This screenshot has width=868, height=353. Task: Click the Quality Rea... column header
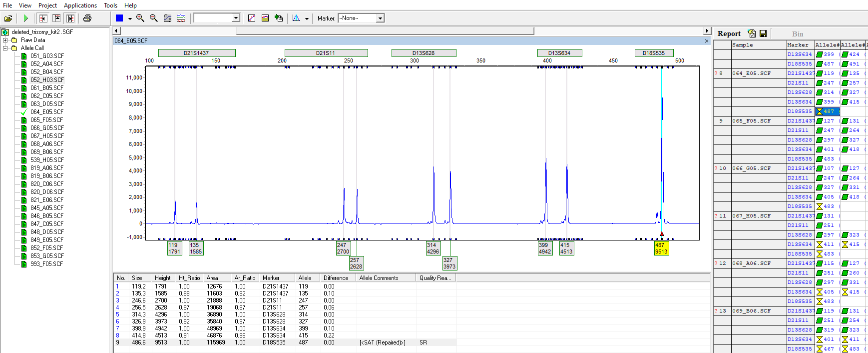[x=435, y=278]
